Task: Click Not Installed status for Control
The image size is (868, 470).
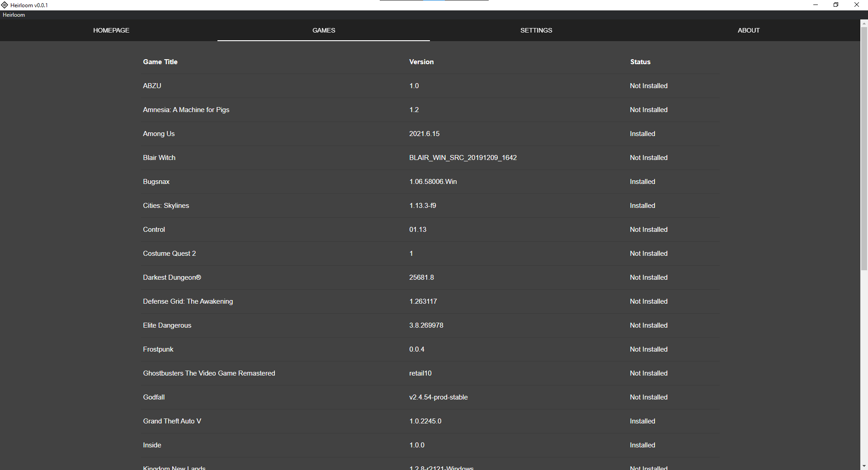Action: [649, 230]
